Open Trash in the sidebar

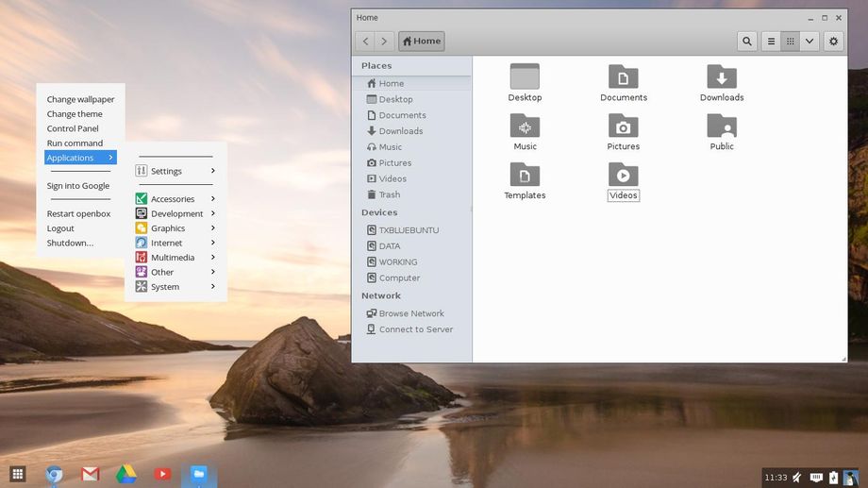click(412, 194)
